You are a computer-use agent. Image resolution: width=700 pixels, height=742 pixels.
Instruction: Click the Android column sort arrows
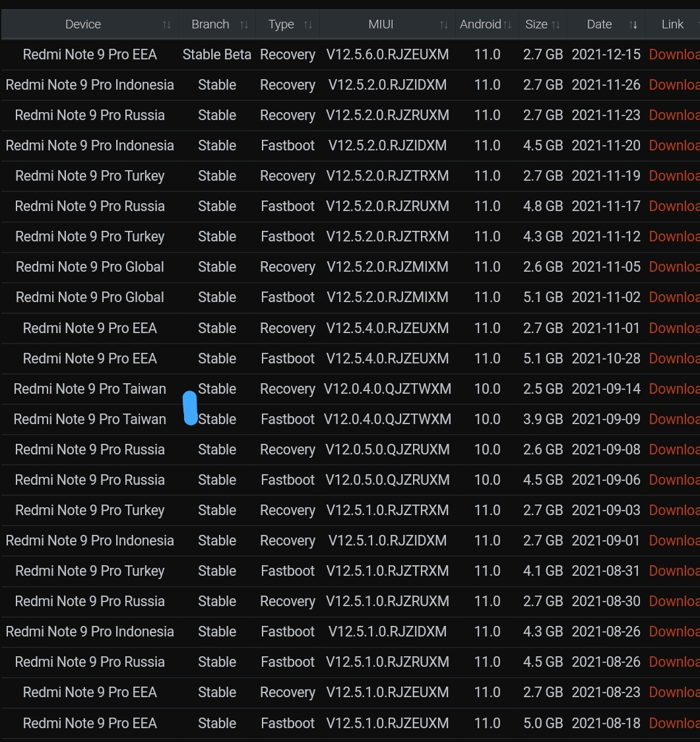(x=507, y=24)
